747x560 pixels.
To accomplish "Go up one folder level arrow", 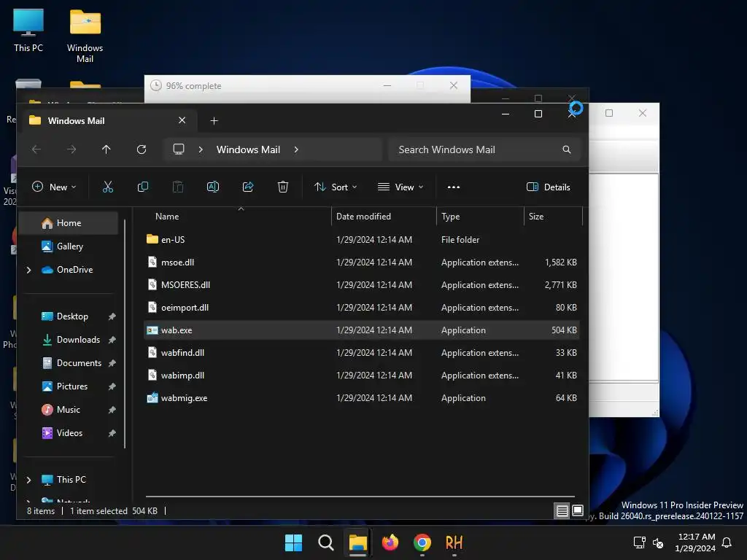I will 107,149.
